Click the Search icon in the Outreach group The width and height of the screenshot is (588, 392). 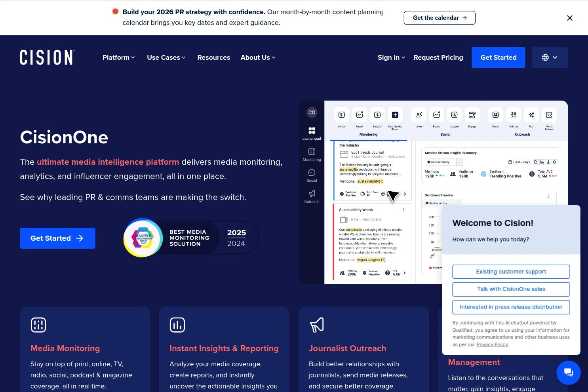[x=495, y=115]
